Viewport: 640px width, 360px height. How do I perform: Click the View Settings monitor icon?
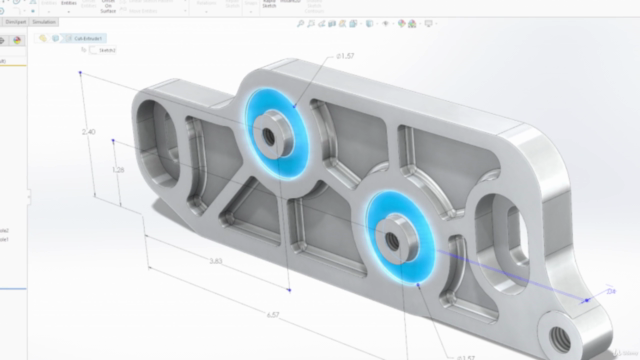pos(429,24)
